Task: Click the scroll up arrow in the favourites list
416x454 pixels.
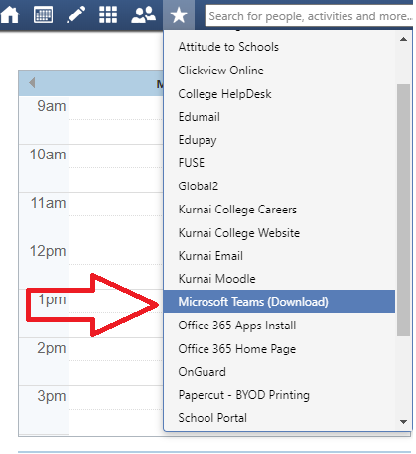Action: 403,39
